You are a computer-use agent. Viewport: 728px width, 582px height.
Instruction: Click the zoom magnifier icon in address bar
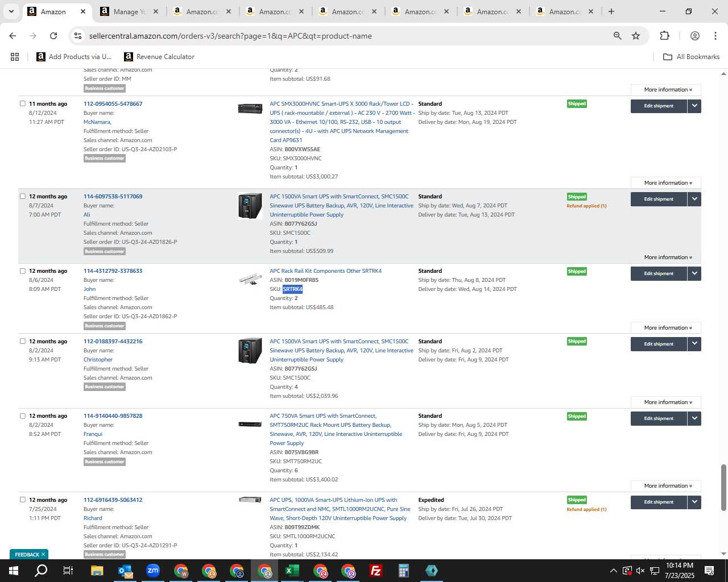click(618, 36)
